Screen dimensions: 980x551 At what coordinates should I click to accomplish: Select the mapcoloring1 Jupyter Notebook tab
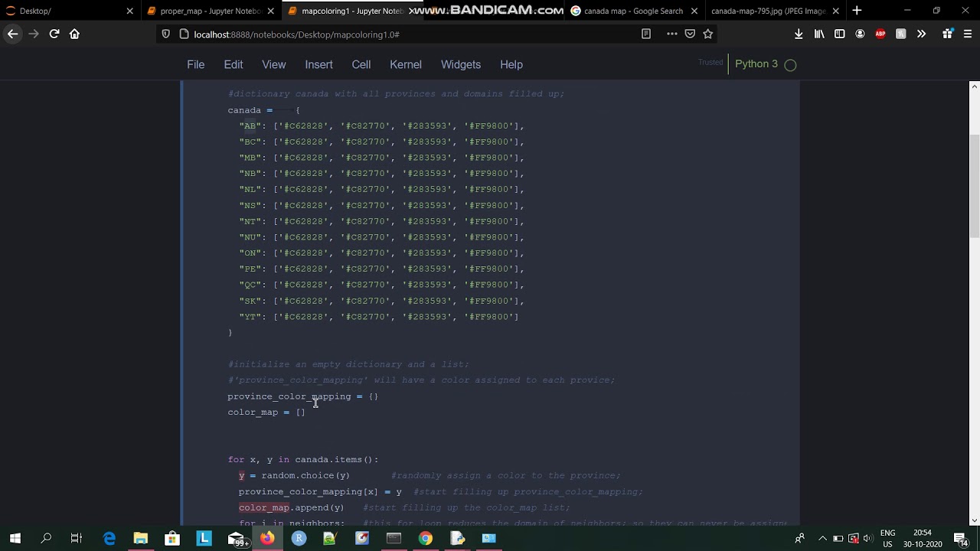click(x=351, y=11)
